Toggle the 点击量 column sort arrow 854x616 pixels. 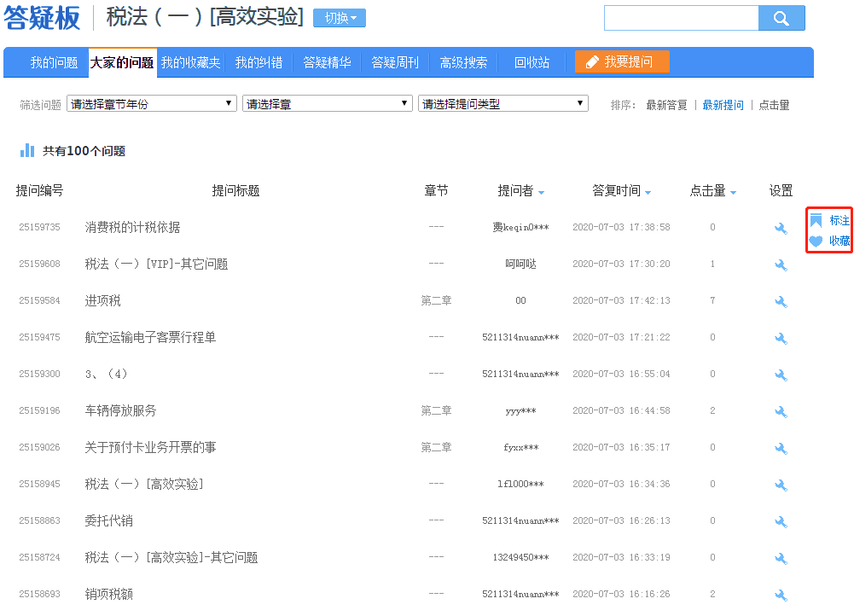[731, 191]
